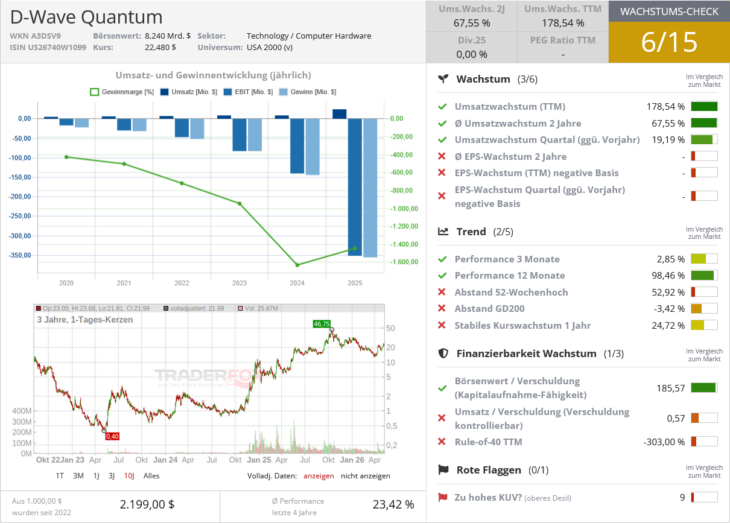
Task: Click the 52,92 % Abstand 52-Wochenhoch value
Action: pos(668,292)
